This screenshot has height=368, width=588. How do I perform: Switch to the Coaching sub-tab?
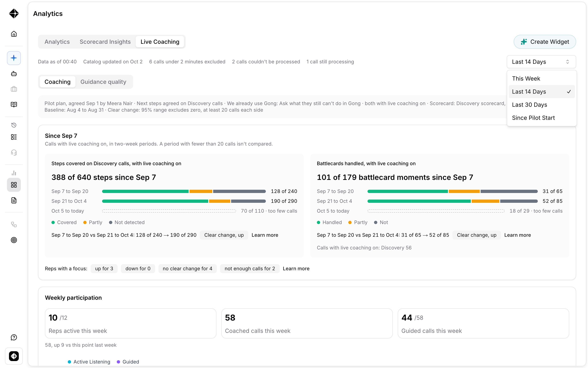pos(57,82)
